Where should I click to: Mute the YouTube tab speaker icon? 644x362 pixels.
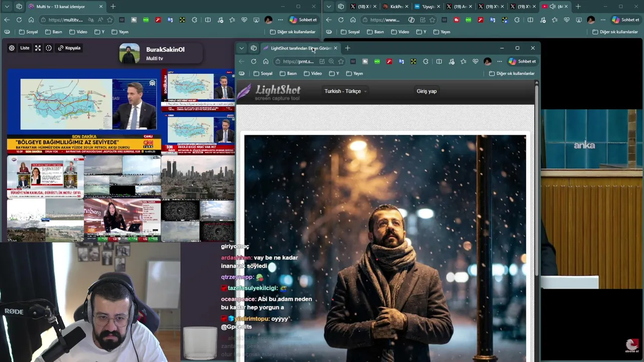(552, 7)
